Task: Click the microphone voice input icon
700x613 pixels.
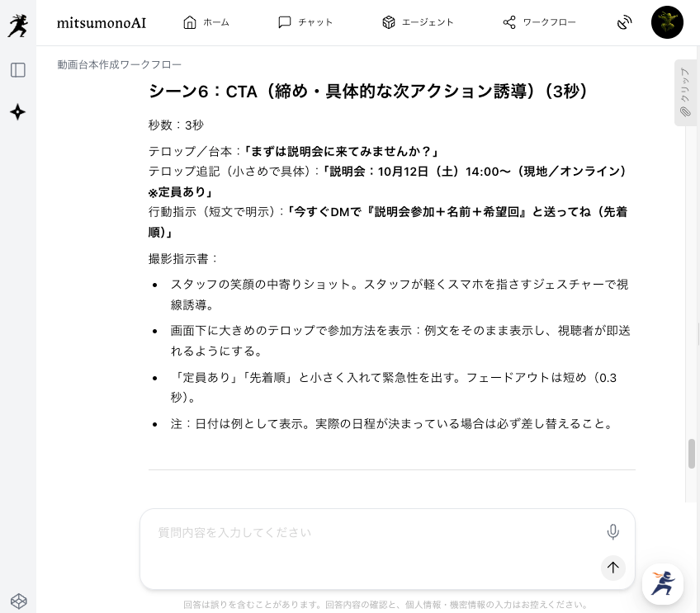Action: pyautogui.click(x=613, y=532)
